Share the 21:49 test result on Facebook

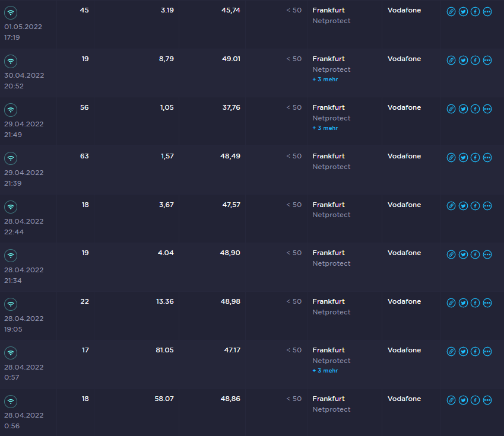[475, 109]
